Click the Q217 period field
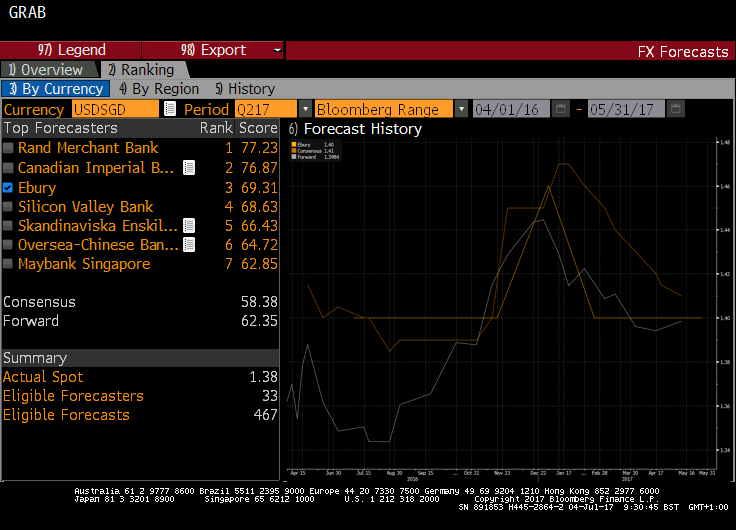Viewport: 736px width, 530px height. [x=266, y=109]
